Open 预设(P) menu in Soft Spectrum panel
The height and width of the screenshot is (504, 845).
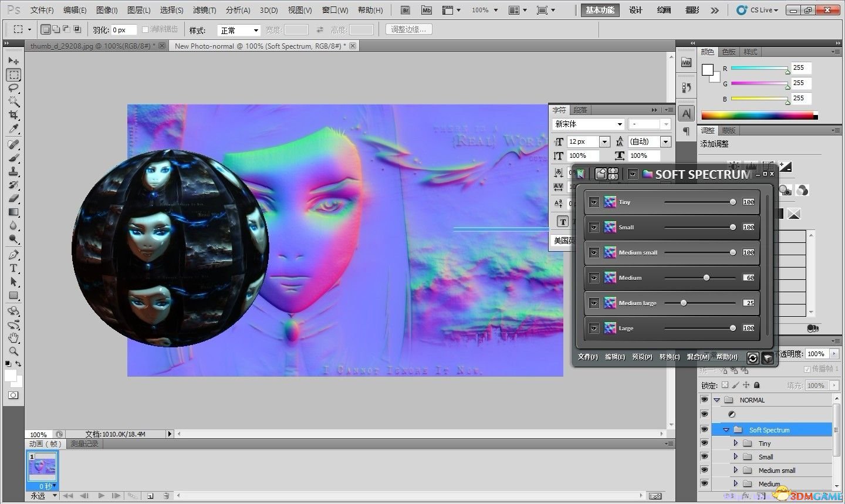pos(642,356)
